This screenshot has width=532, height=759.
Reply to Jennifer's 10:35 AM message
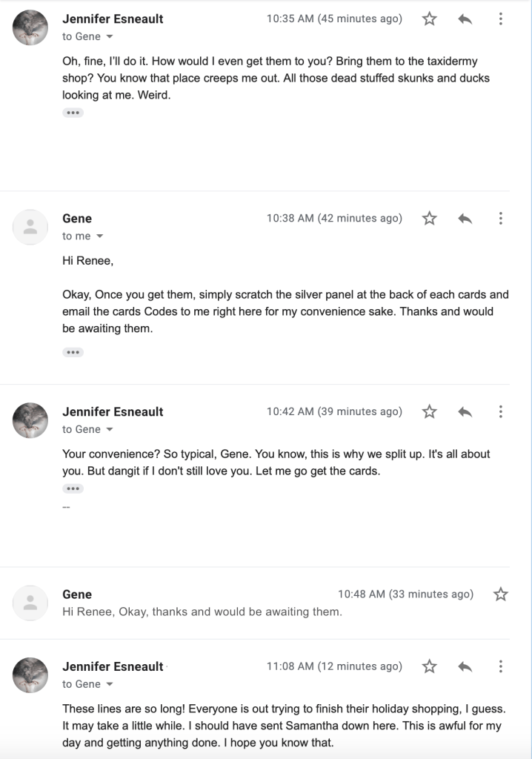(x=465, y=19)
